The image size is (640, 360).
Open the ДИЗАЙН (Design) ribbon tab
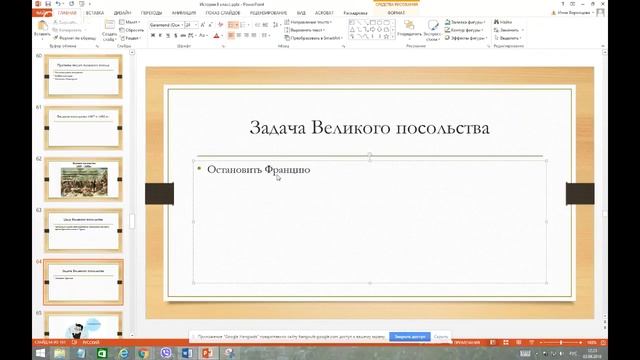point(122,13)
